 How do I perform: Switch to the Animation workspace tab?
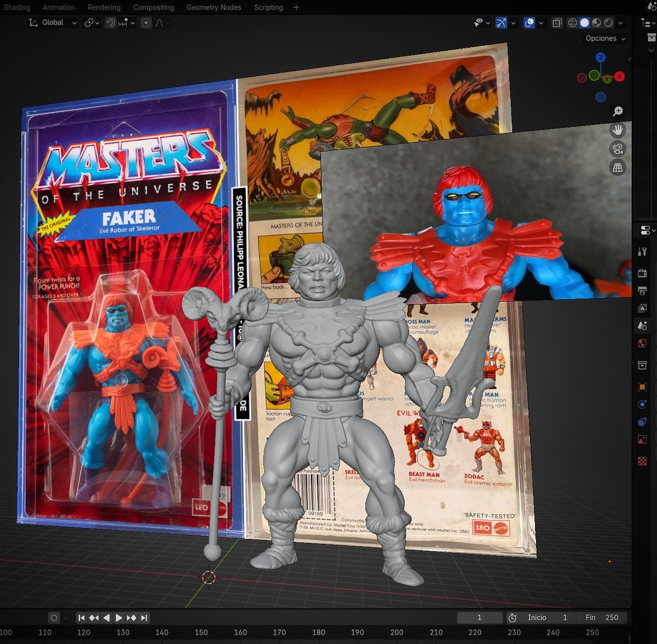[59, 7]
